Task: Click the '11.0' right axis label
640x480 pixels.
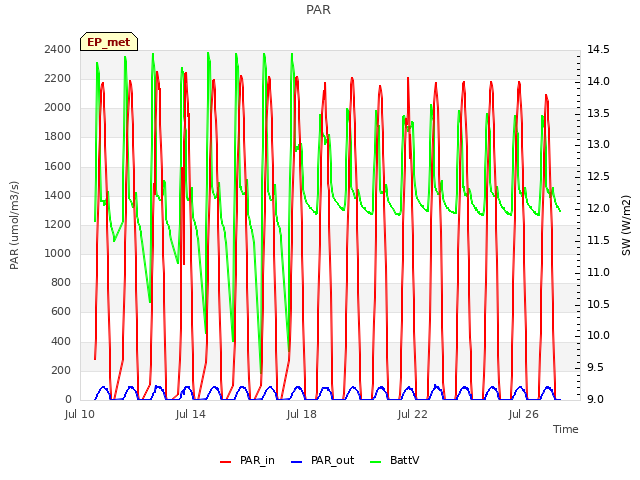Action: [598, 272]
